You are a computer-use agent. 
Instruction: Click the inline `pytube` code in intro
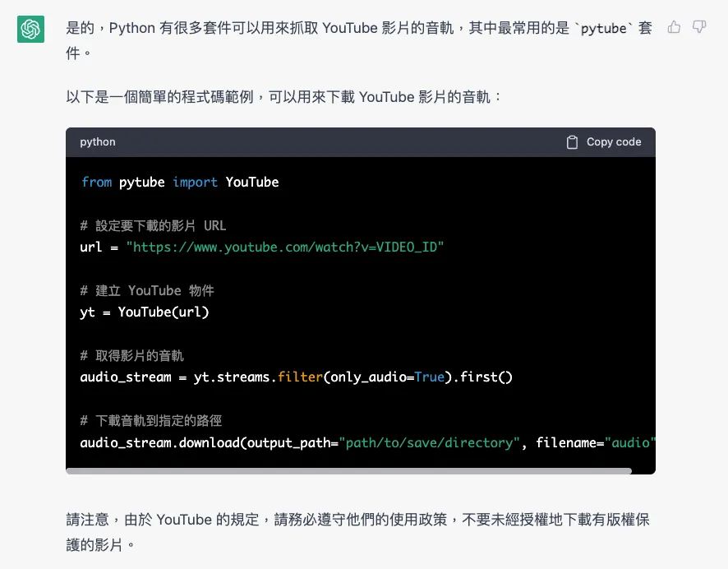[x=604, y=28]
